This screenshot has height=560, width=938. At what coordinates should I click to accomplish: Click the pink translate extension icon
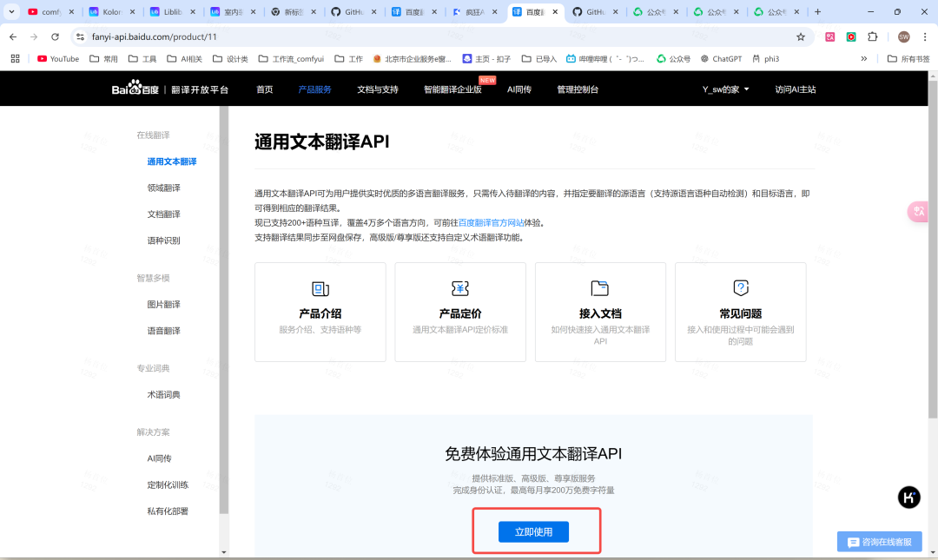[829, 37]
